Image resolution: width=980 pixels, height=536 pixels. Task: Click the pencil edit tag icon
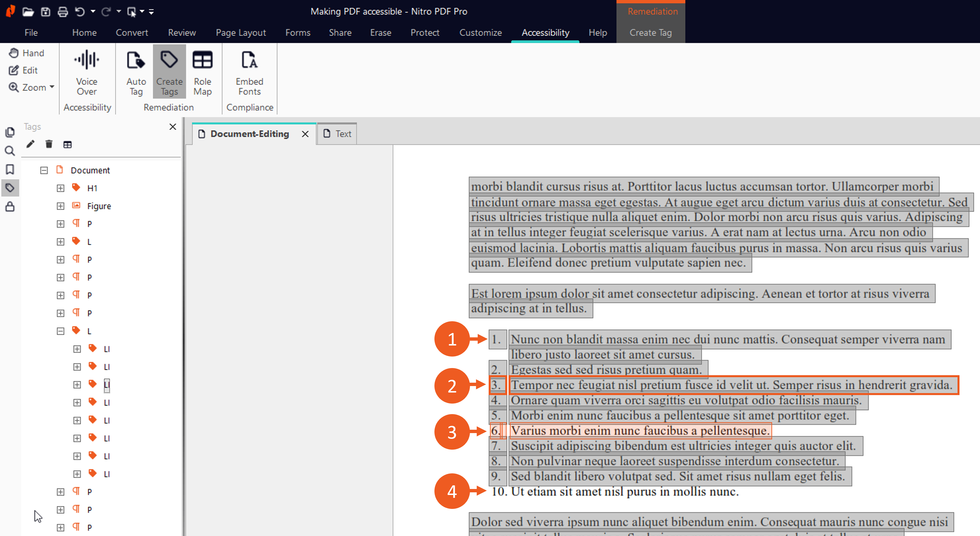tap(30, 144)
